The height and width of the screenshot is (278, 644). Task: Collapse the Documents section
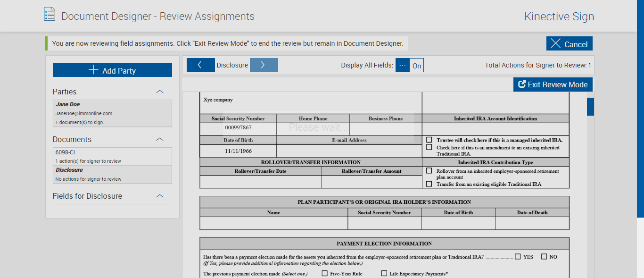pos(160,139)
